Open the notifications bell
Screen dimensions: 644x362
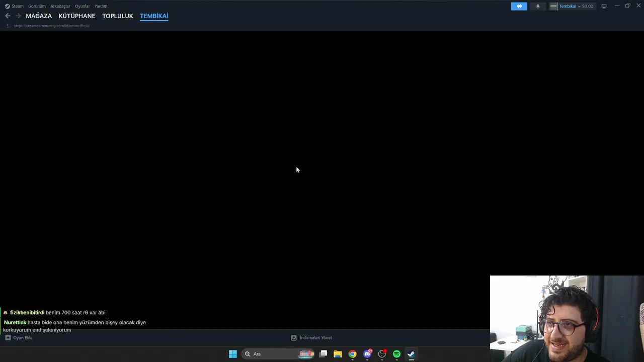click(x=538, y=6)
